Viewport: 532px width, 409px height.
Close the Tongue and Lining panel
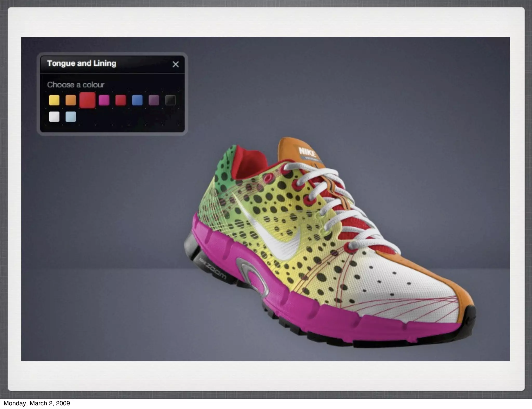pyautogui.click(x=176, y=64)
